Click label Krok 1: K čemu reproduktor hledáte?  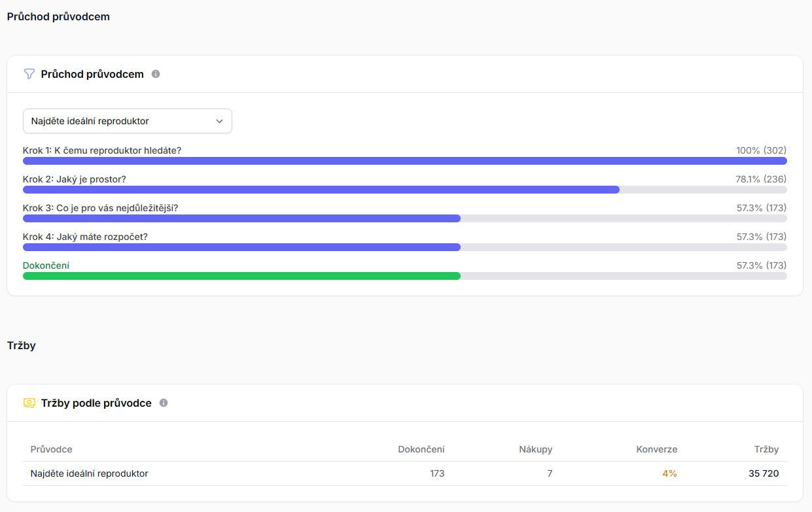coord(102,150)
